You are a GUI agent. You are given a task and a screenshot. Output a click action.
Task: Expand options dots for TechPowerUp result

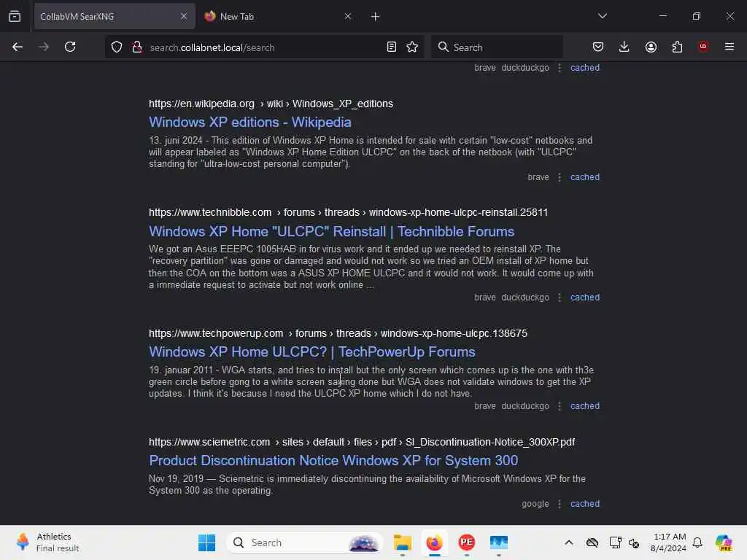pos(560,406)
